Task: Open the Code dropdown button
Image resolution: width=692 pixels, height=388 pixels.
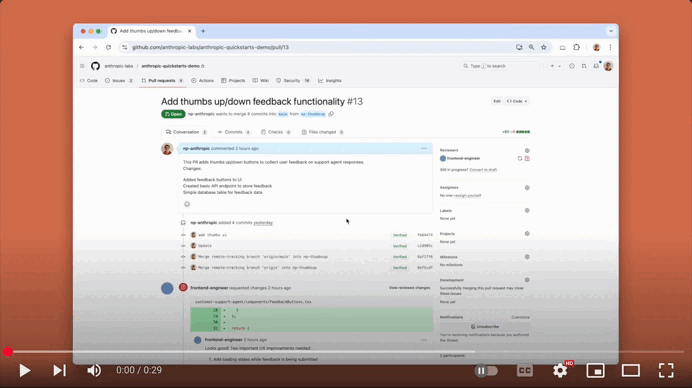Action: point(517,101)
